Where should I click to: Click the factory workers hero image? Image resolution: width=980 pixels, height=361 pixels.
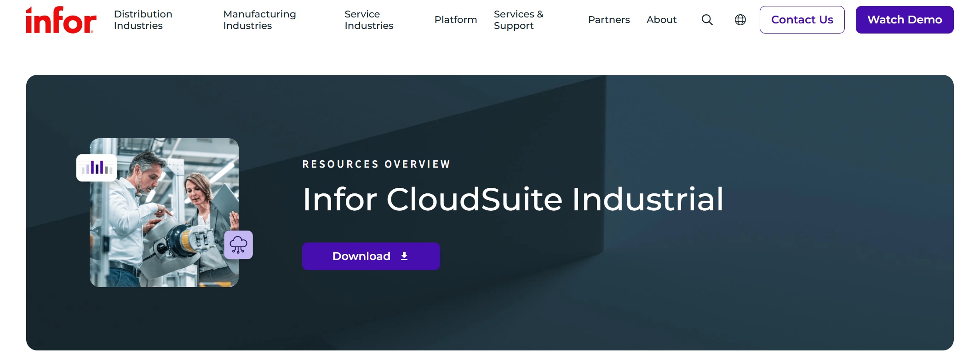(x=164, y=213)
